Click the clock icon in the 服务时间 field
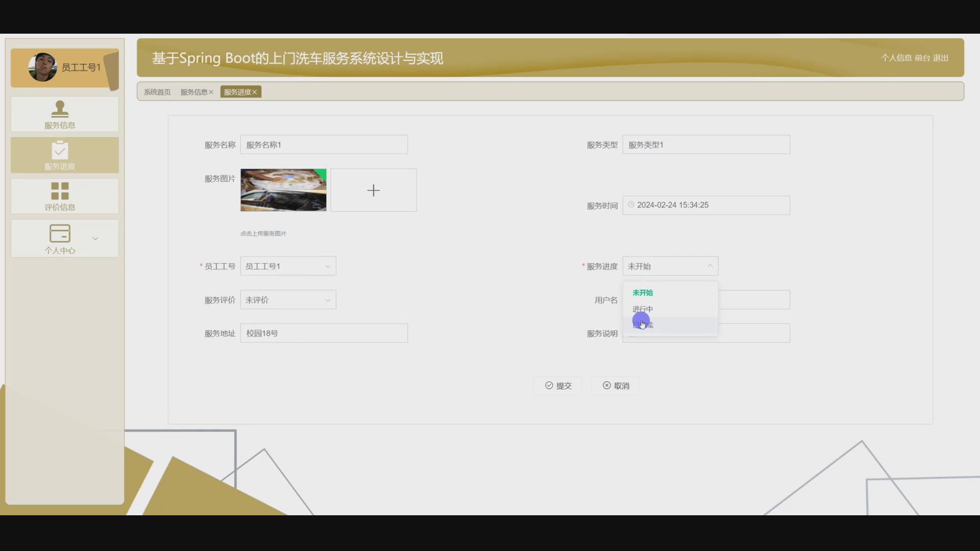The width and height of the screenshot is (980, 551). (632, 205)
